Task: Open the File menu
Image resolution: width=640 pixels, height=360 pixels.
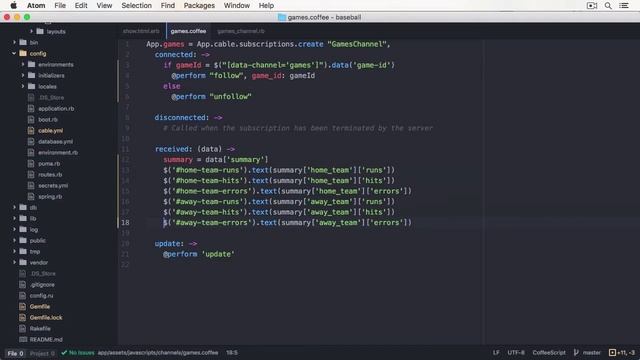Action: [x=60, y=5]
